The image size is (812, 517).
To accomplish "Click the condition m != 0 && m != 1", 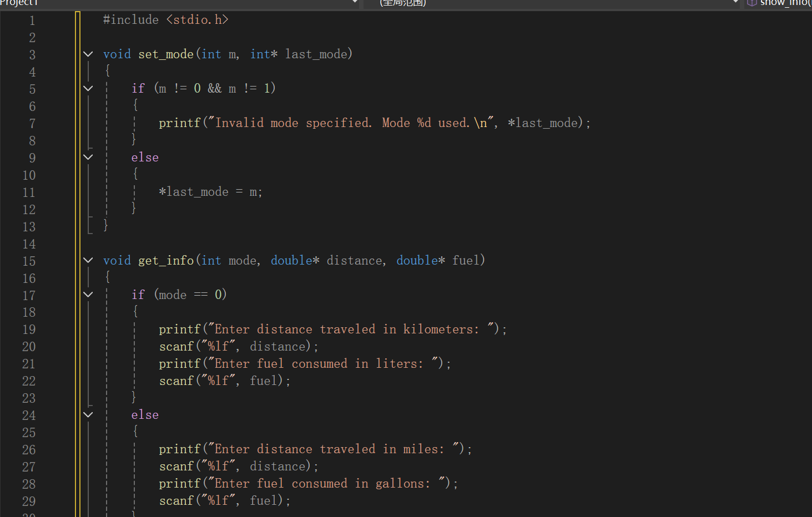I will click(215, 89).
